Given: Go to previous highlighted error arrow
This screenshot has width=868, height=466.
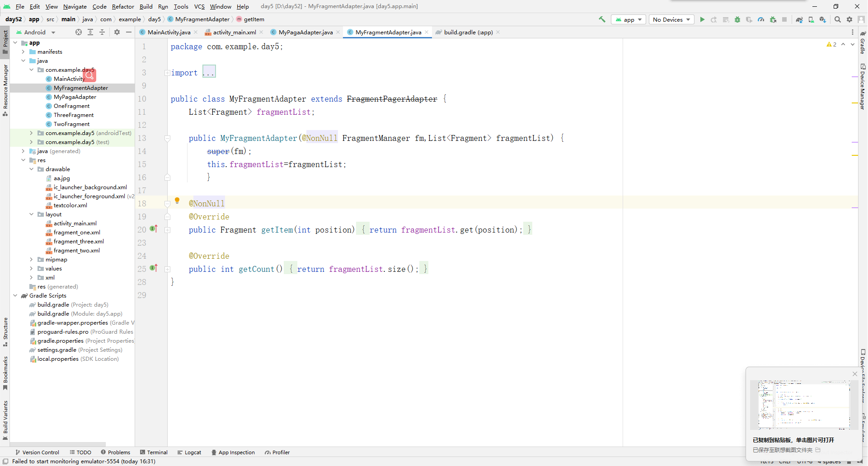Looking at the screenshot, I should pyautogui.click(x=843, y=44).
